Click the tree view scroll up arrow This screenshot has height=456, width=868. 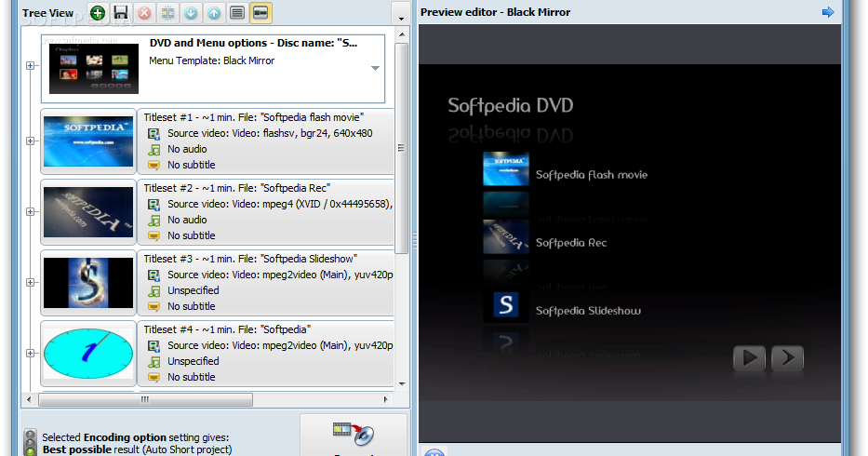[402, 34]
